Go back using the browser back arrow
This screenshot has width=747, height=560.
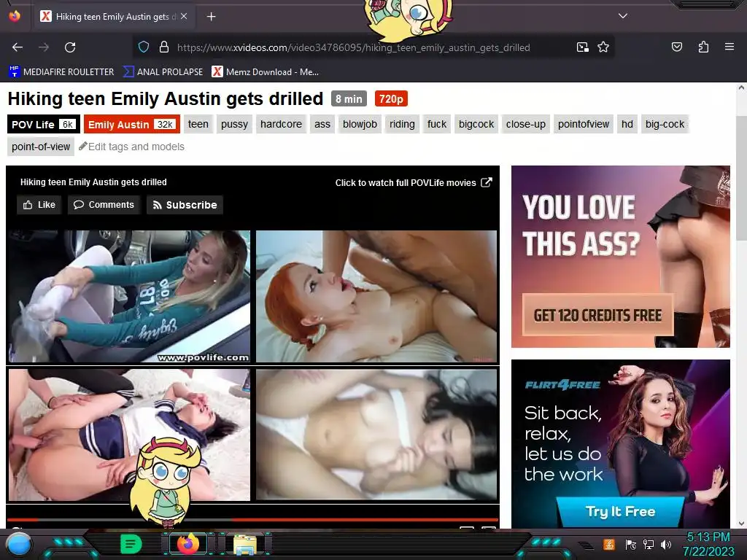click(x=18, y=47)
